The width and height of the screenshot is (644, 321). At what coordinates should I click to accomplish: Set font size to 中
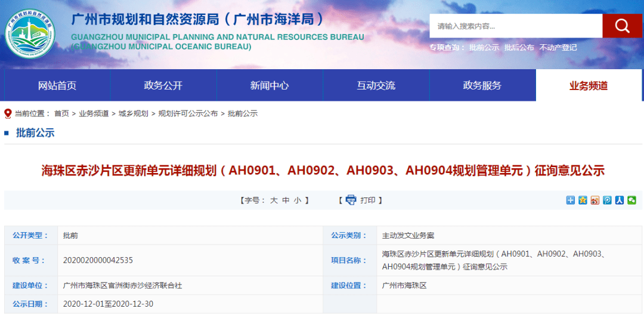point(286,200)
